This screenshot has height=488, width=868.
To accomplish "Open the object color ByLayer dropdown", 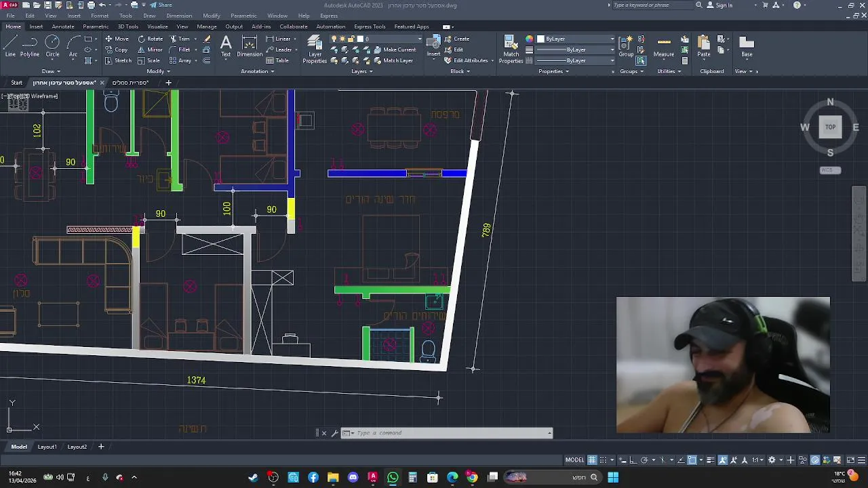I will pos(576,39).
